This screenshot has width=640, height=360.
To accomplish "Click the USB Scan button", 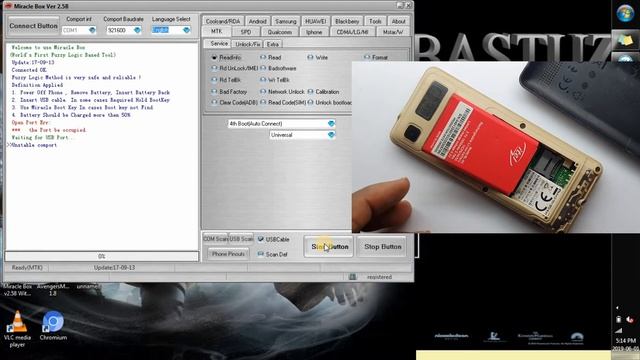I will (241, 239).
